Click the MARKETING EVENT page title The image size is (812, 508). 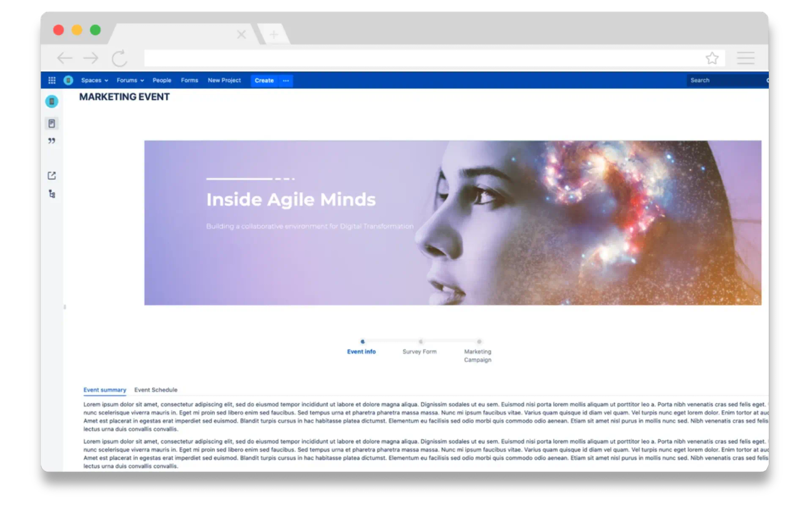125,97
